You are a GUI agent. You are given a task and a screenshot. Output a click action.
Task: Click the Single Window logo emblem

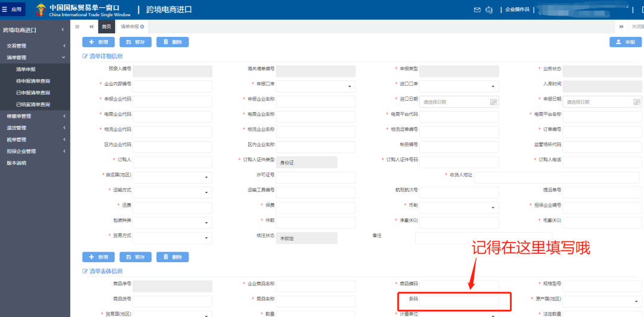tap(41, 10)
